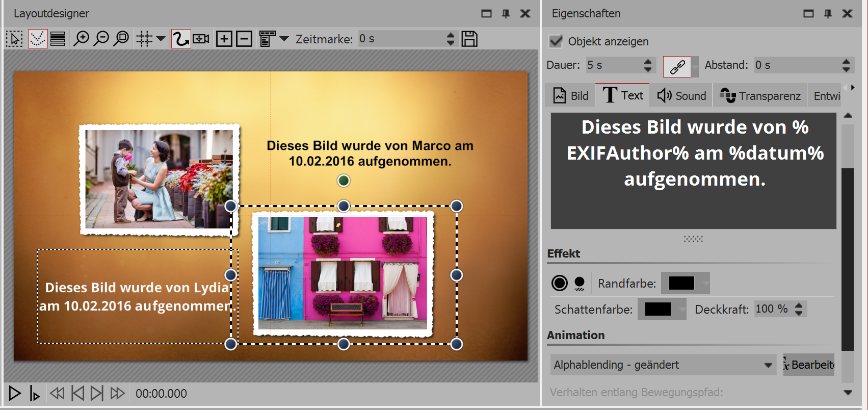Click the Bearbeiten button for animation
This screenshot has width=868, height=410.
pyautogui.click(x=809, y=365)
